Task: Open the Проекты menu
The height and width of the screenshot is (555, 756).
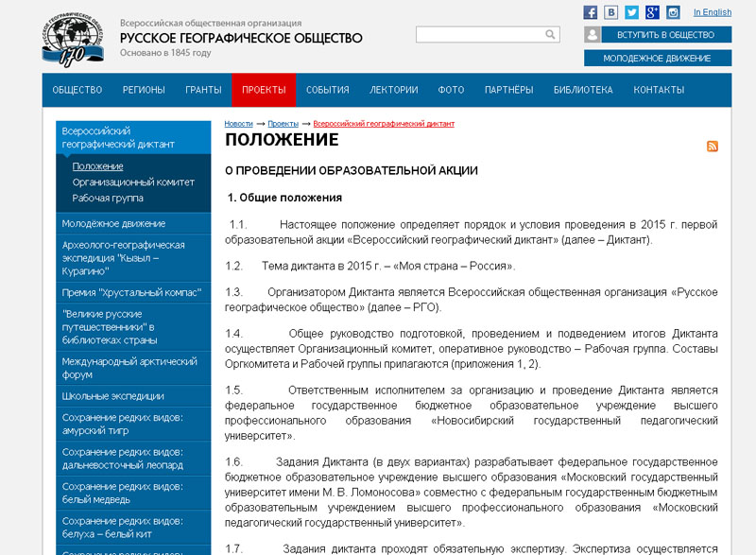Action: (x=264, y=90)
